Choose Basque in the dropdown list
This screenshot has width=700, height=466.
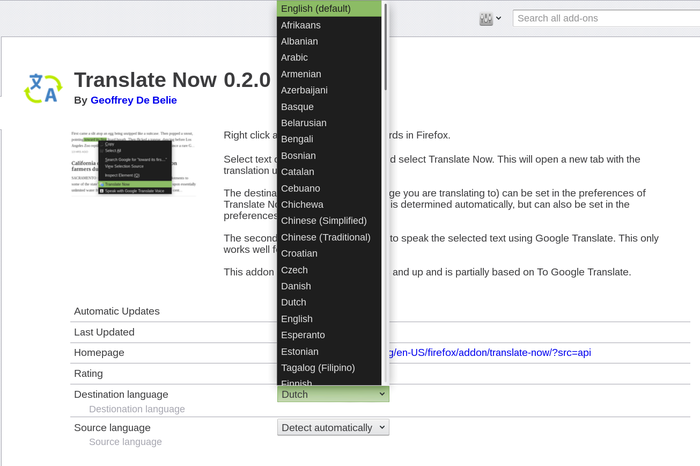(329, 107)
